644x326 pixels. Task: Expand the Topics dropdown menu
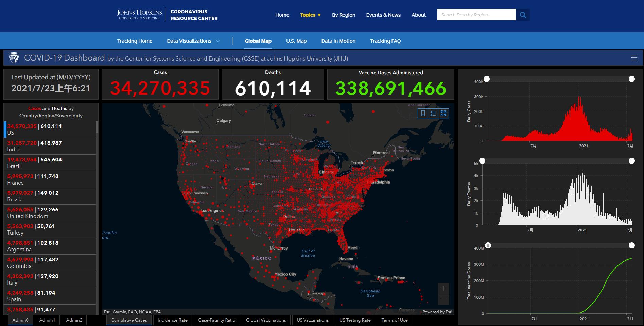tap(310, 15)
